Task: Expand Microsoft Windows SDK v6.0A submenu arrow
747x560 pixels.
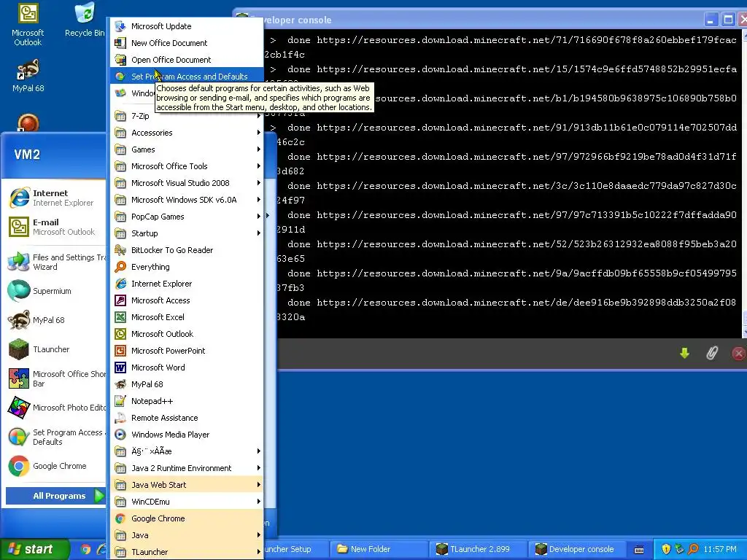Action: pyautogui.click(x=259, y=200)
